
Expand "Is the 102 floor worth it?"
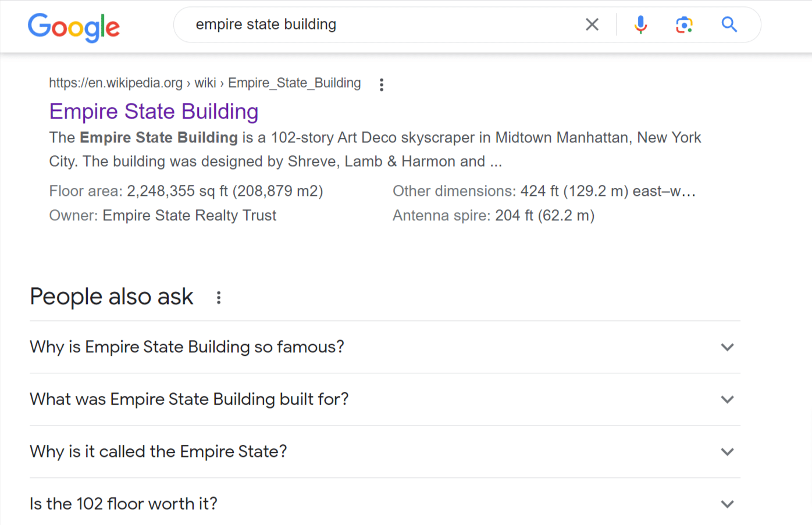123,503
